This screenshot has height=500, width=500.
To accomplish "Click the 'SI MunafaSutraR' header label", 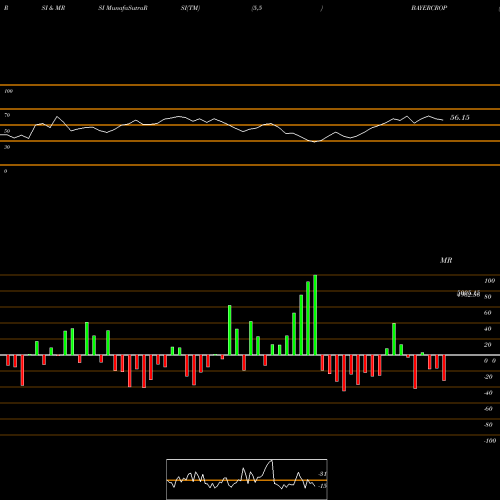I will click(123, 8).
